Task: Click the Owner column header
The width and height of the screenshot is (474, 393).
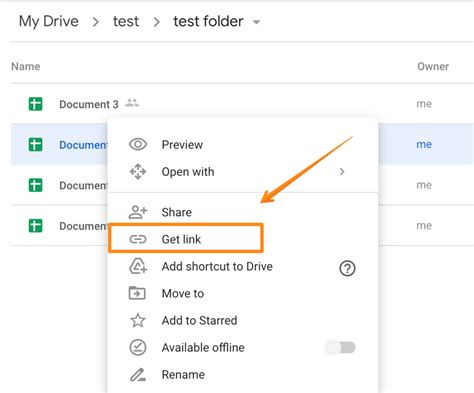Action: (x=433, y=66)
